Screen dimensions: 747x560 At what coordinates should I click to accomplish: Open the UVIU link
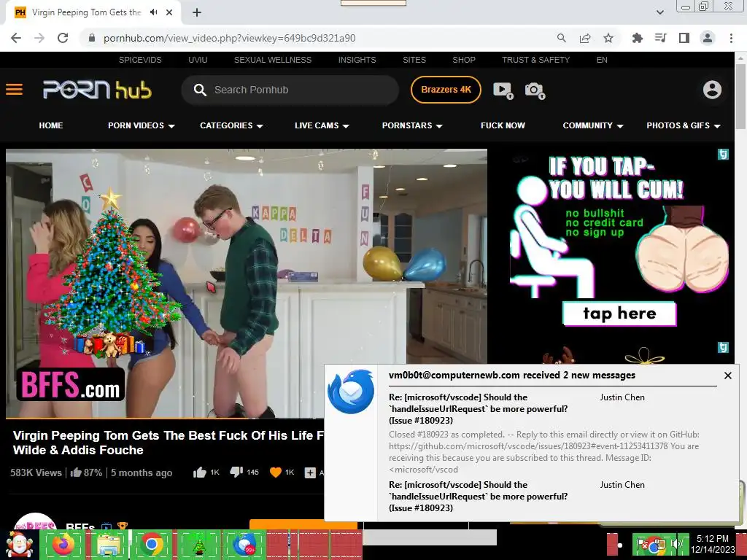[198, 60]
